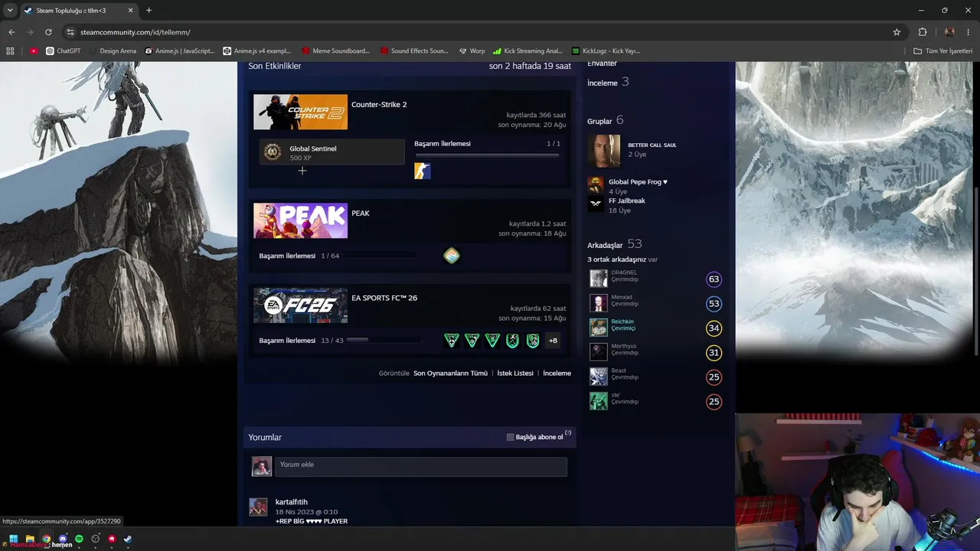Open the KickLogz bookmark
980x551 pixels.
606,51
